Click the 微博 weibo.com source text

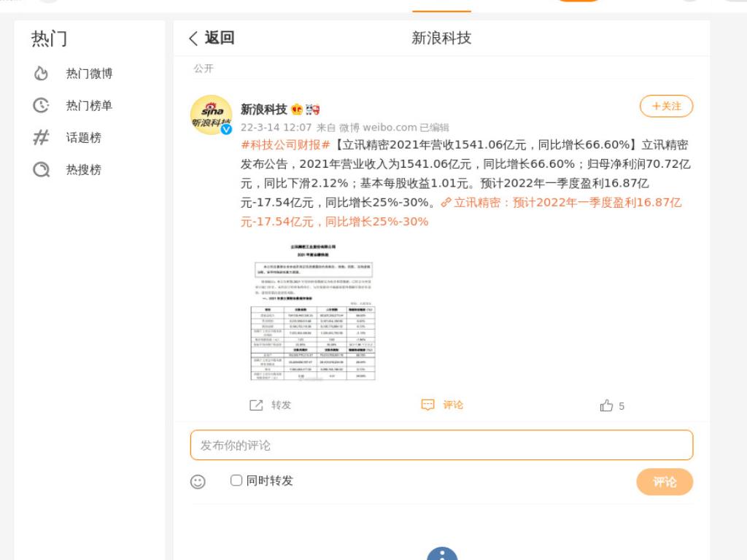(378, 128)
